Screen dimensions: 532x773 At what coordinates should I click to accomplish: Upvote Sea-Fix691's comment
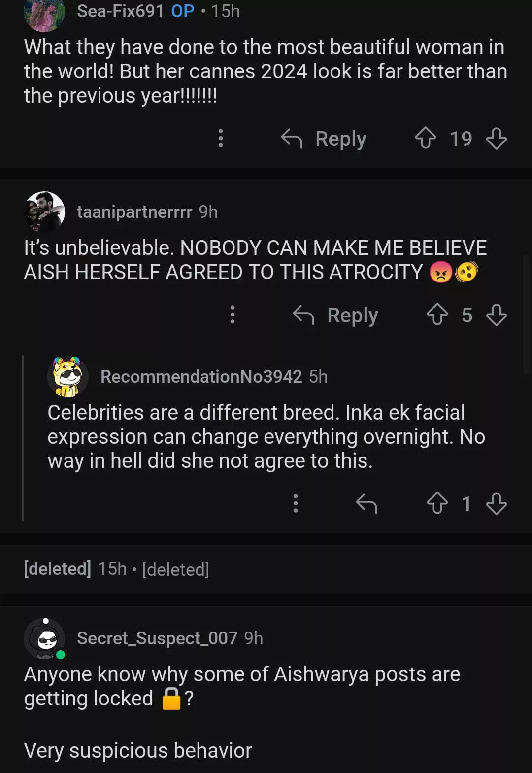(x=426, y=138)
